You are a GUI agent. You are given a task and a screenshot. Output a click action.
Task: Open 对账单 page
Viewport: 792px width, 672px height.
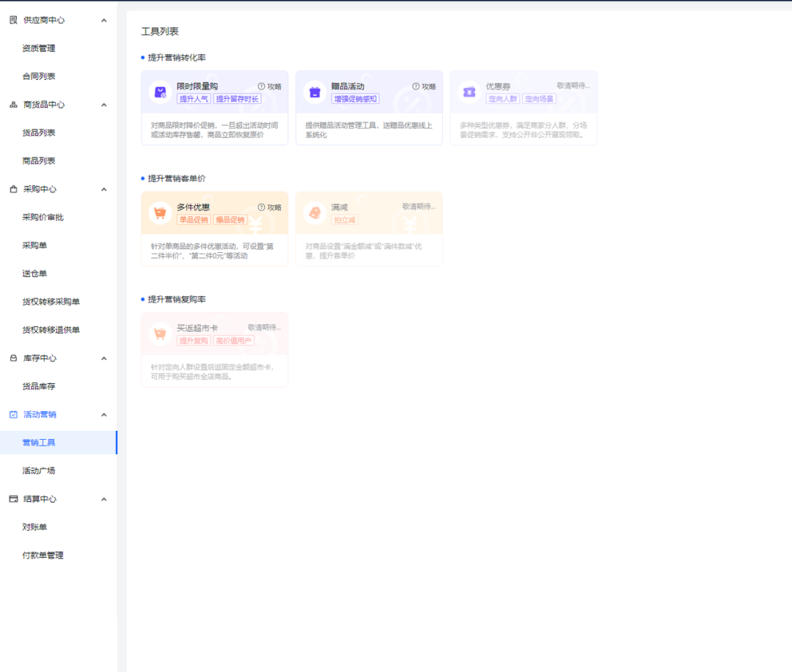point(34,527)
